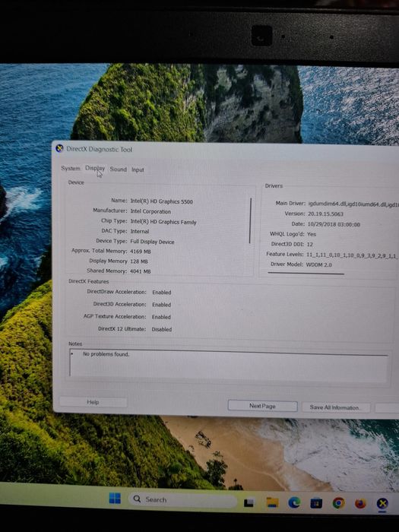Screen dimensions: 399x532
Task: Open Microsoft Store from the taskbar
Action: click(x=316, y=503)
